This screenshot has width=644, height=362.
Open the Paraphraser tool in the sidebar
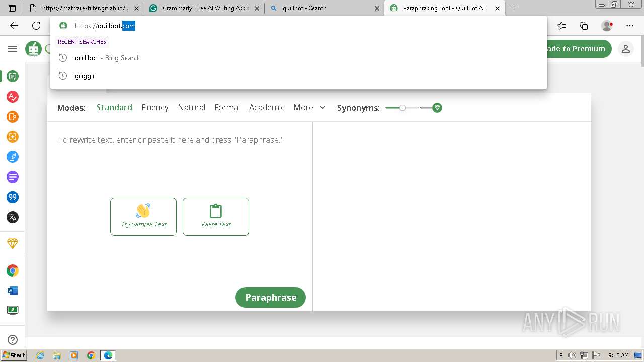pyautogui.click(x=13, y=76)
